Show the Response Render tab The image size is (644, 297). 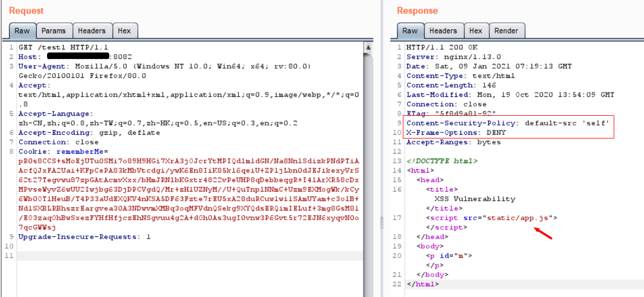[x=506, y=31]
